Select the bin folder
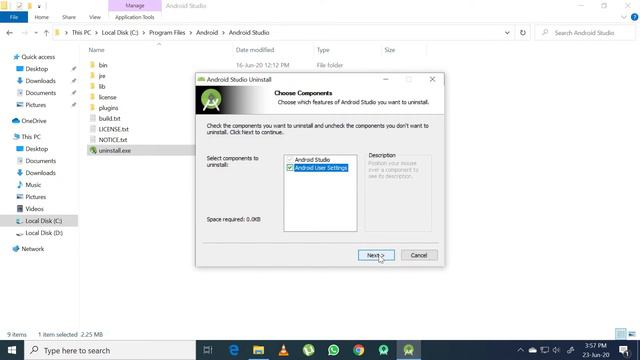The width and height of the screenshot is (640, 360). [103, 65]
